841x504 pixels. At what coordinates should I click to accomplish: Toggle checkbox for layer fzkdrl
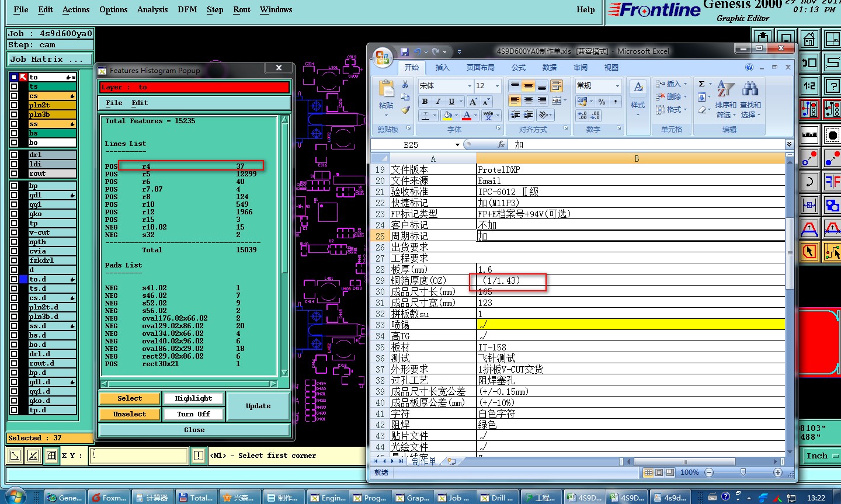click(x=14, y=260)
